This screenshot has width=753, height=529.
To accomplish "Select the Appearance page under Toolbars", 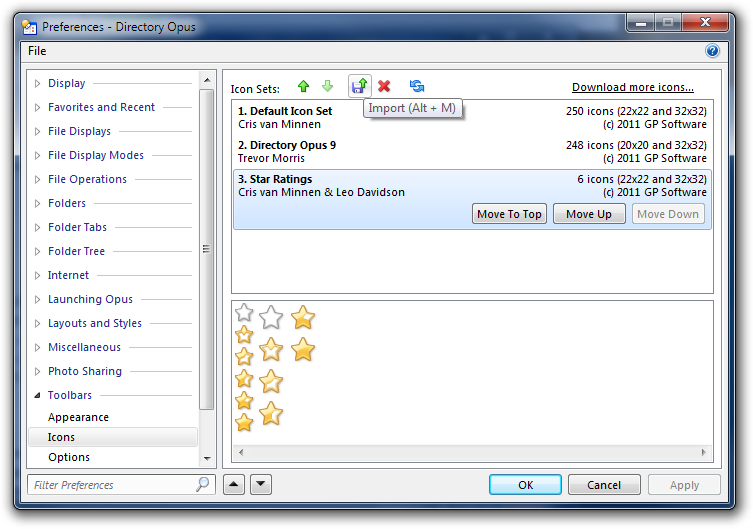I will 78,417.
